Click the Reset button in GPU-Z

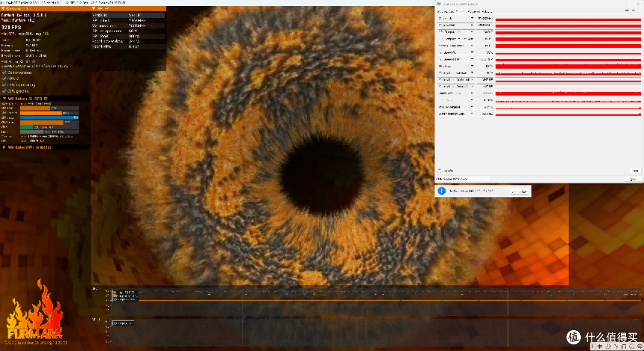tap(635, 171)
